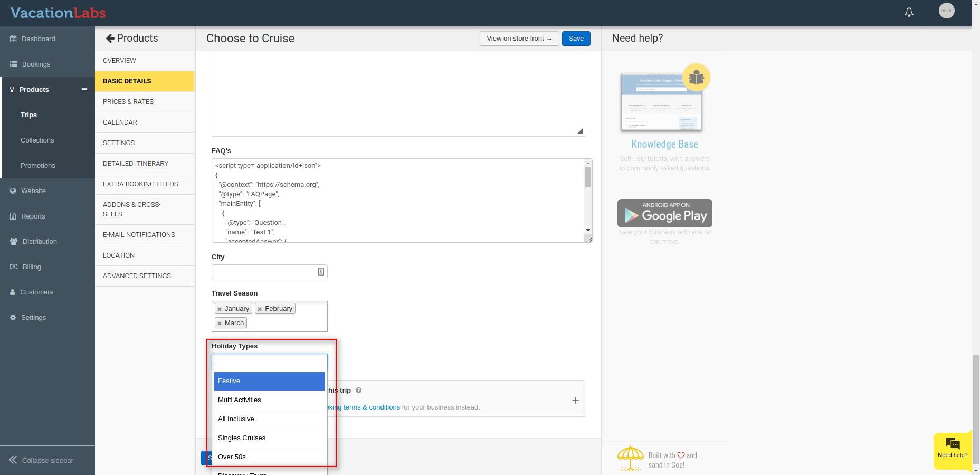Click the blue Save button
Image resolution: width=980 pixels, height=475 pixels.
coord(576,39)
